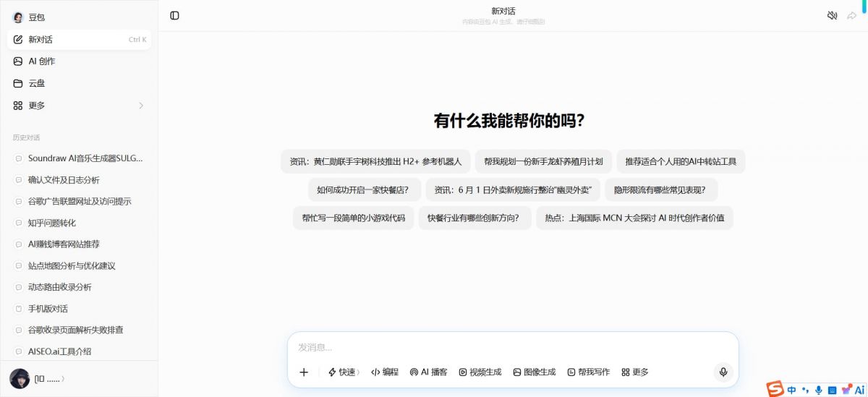868x397 pixels.
Task: Open AISEO.ai工具介绍 history chat
Action: pyautogui.click(x=79, y=351)
